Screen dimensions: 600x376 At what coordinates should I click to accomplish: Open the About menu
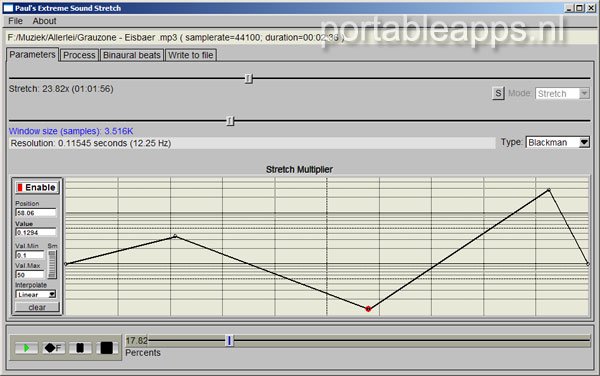[x=44, y=21]
